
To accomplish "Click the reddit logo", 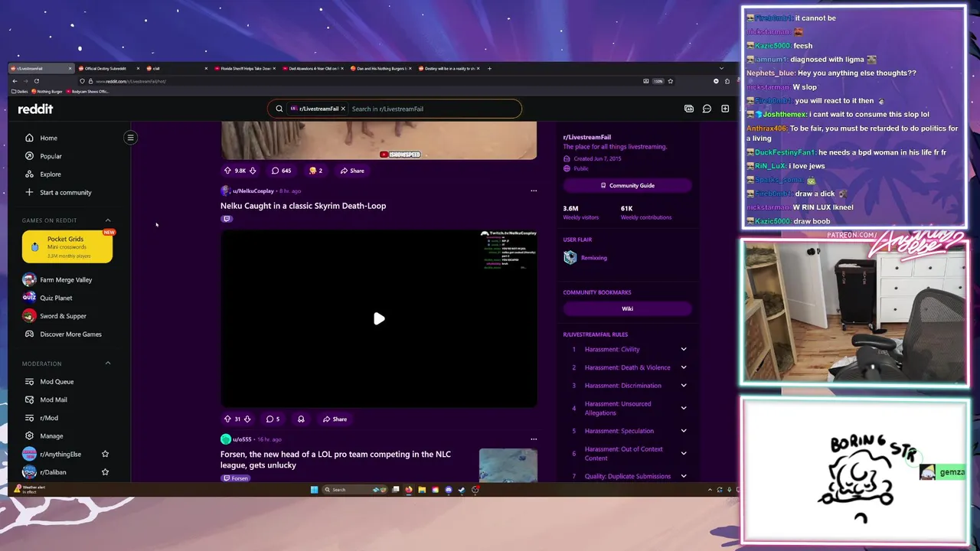I will pyautogui.click(x=35, y=109).
